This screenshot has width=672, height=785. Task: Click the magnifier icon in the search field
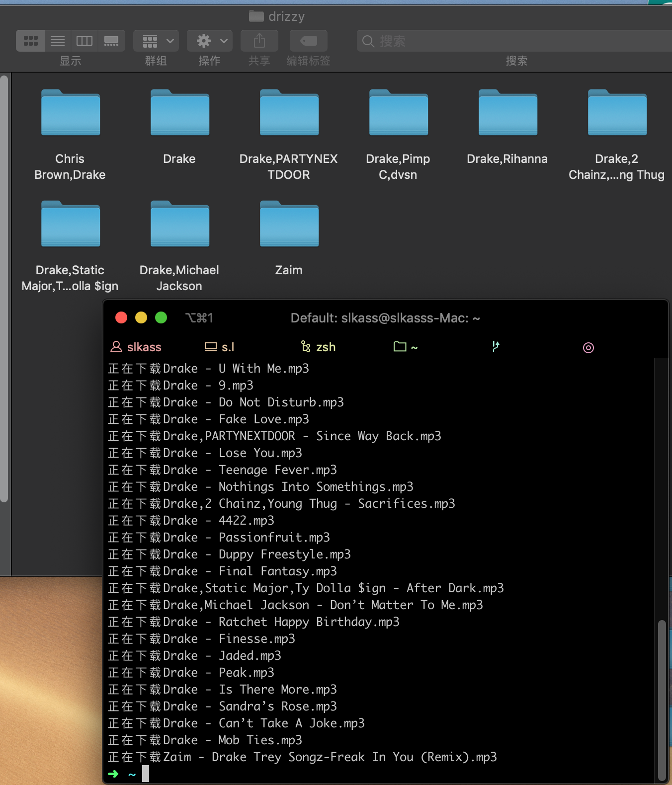[368, 41]
